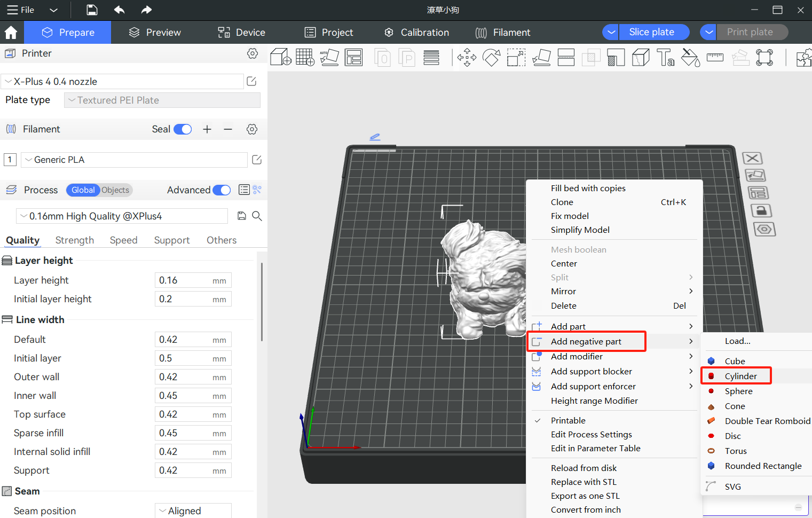Select the Measure ruler tool
The width and height of the screenshot is (812, 518).
coord(715,57)
